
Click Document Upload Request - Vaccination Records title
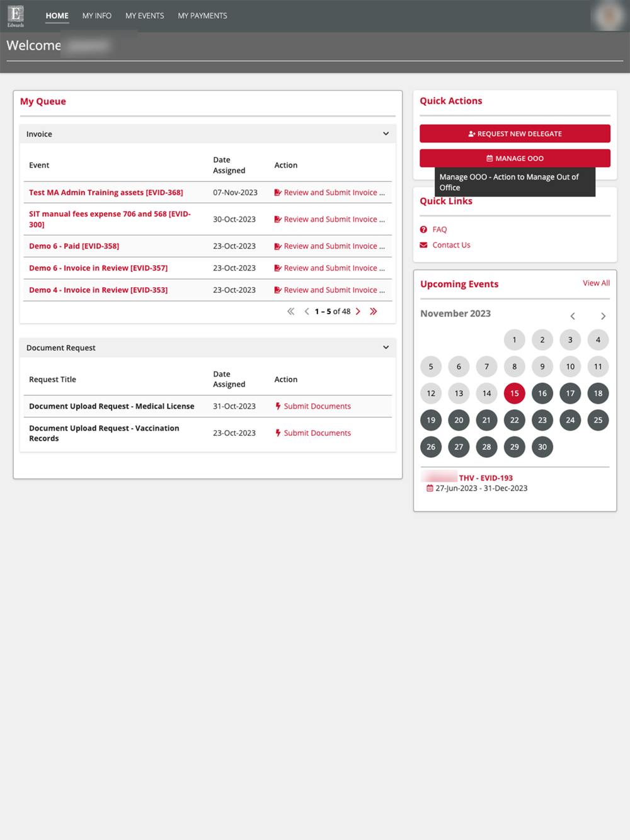coord(104,433)
